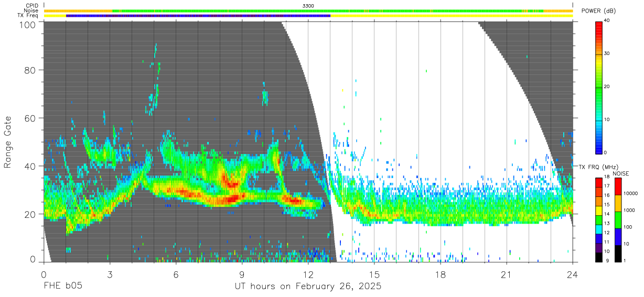
Task: Click the hour 6 tick label on the time axis
Action: click(176, 274)
